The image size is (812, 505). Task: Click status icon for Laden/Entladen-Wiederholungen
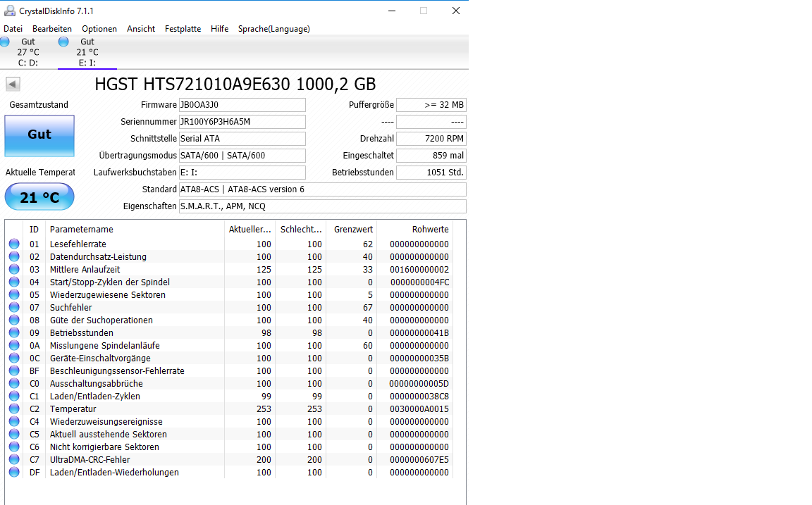click(14, 472)
